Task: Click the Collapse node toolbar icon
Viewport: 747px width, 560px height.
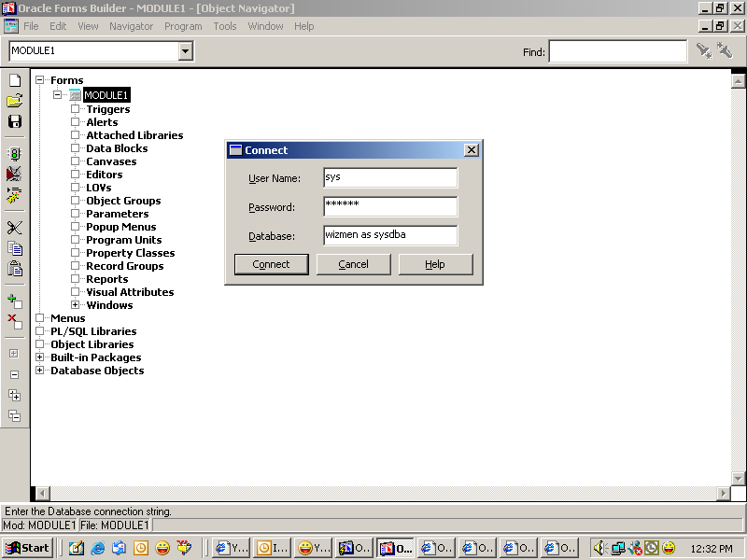Action: click(x=14, y=375)
